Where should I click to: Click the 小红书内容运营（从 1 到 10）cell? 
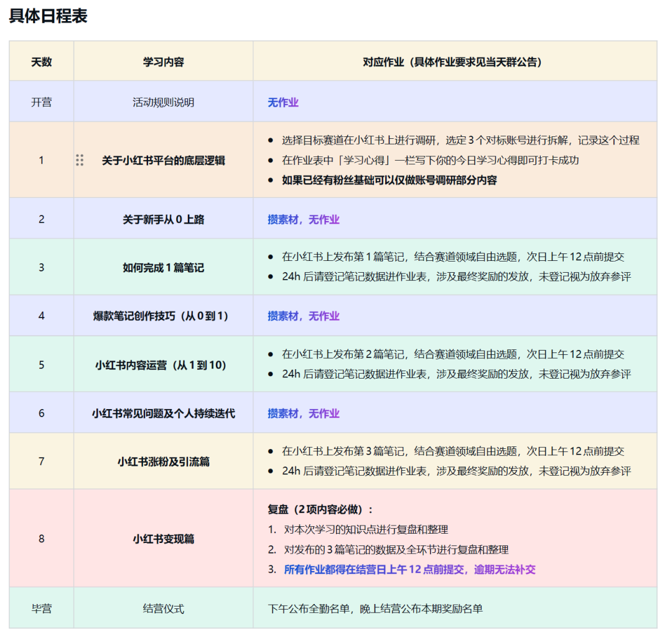pos(163,365)
